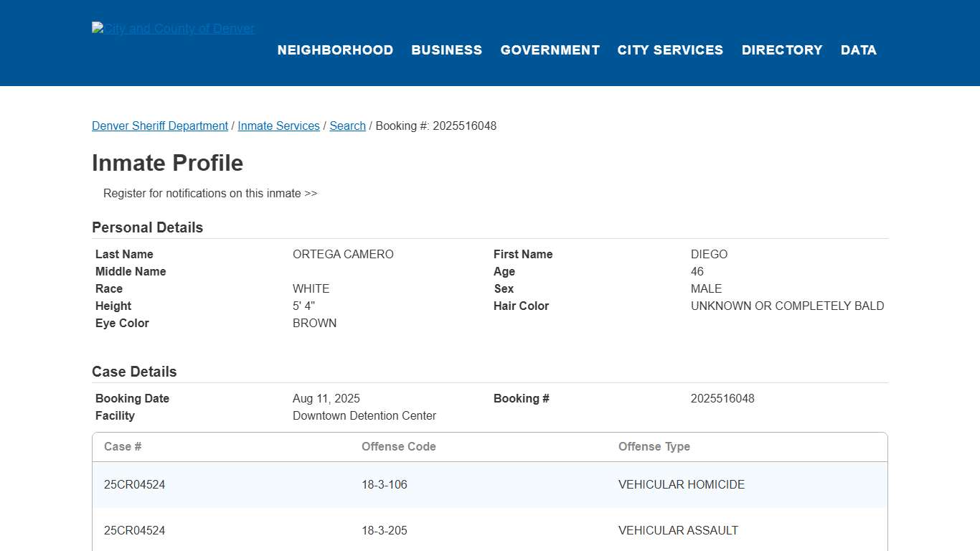The height and width of the screenshot is (551, 980).
Task: Select the Booking # breadcrumb entry
Action: click(x=435, y=126)
